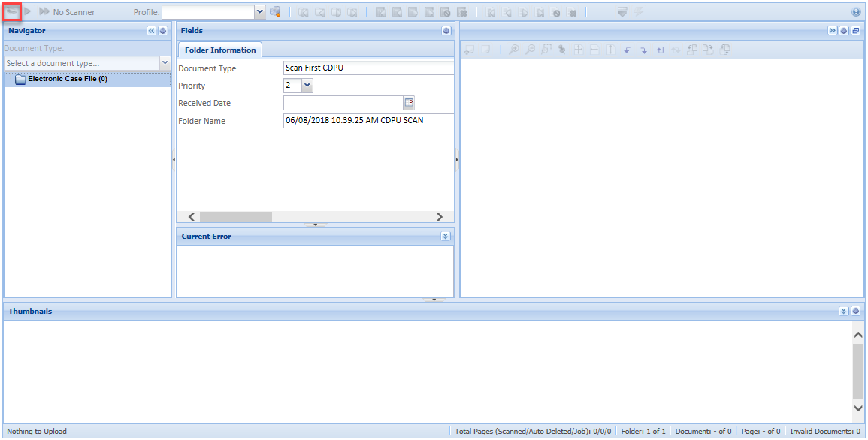The image size is (868, 440).
Task: Expand the 'Select a document type' combo box
Action: tap(165, 63)
